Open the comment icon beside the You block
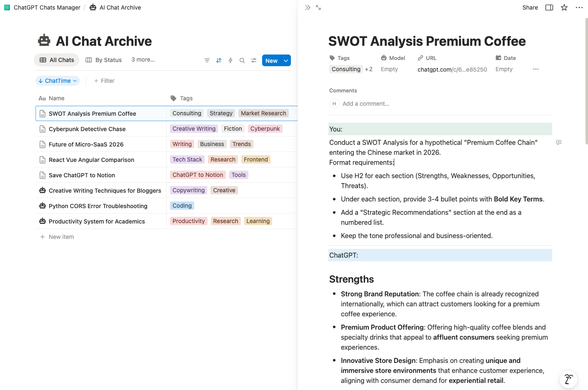Screen dimensions: 588x390 click(558, 142)
